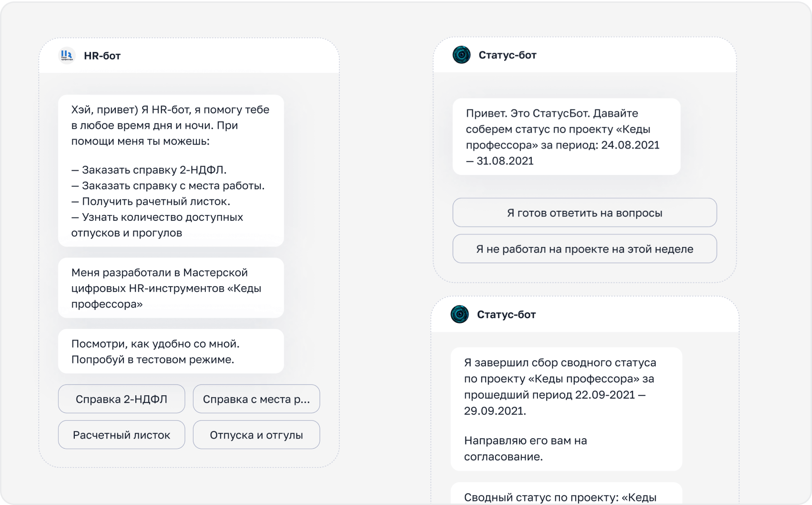Click the HR-бот avatar logo
The width and height of the screenshot is (812, 505).
pos(67,56)
